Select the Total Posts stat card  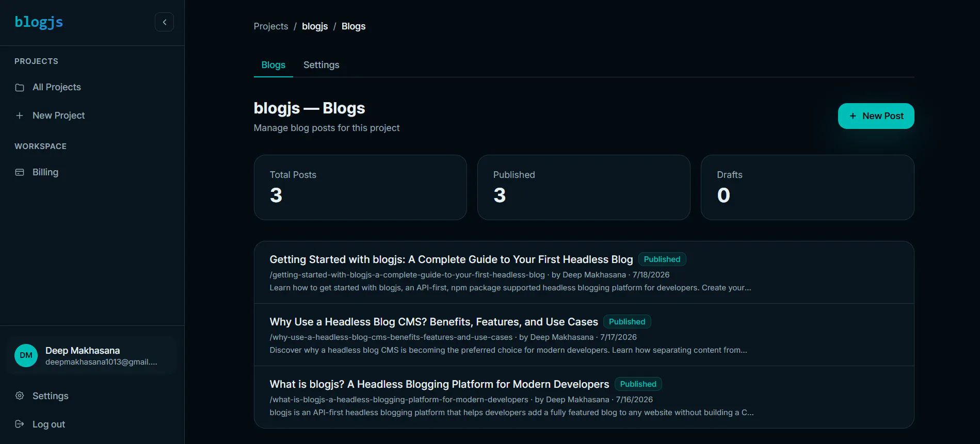360,188
